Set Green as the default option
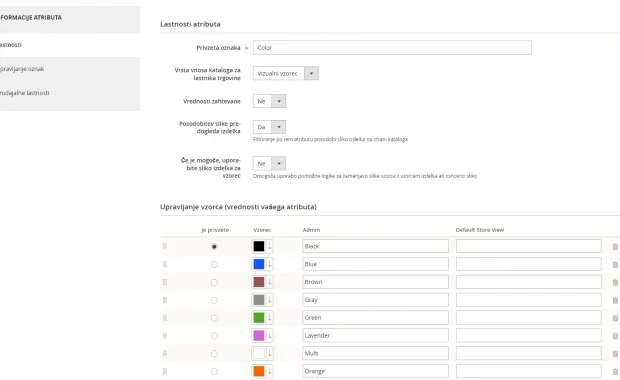620x380 pixels. tap(214, 318)
